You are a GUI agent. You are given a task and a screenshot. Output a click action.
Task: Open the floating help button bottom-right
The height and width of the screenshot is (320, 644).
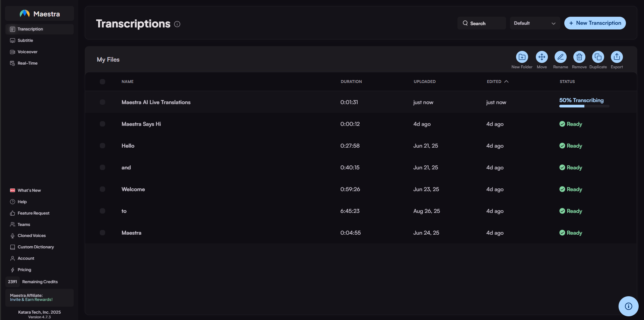click(x=628, y=306)
